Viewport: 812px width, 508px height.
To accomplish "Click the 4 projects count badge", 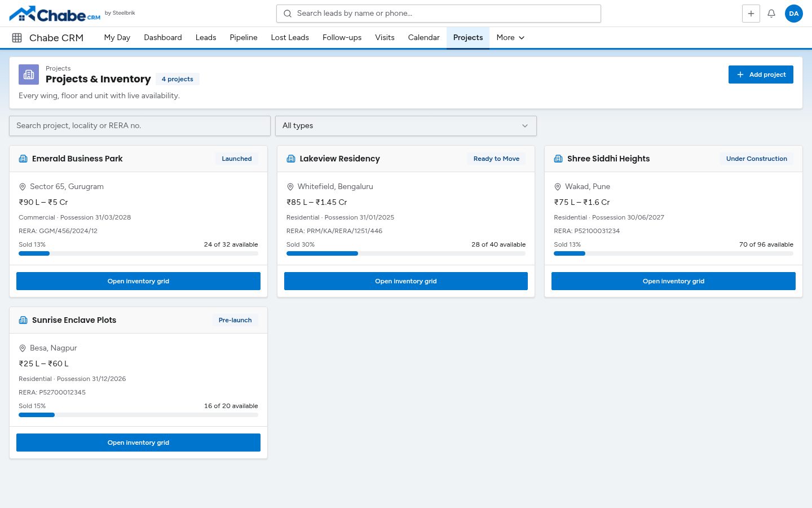I will pyautogui.click(x=177, y=79).
